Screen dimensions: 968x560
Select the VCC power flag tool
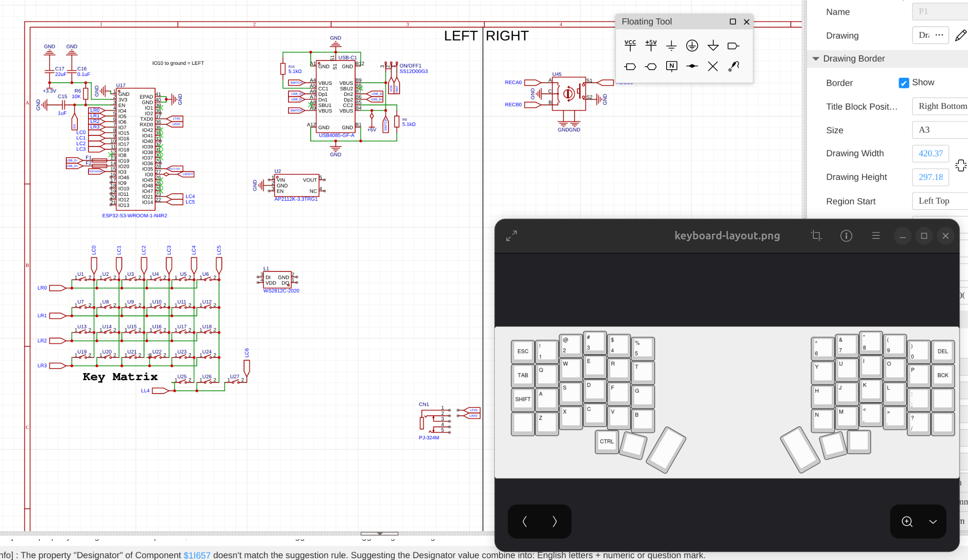tap(630, 45)
